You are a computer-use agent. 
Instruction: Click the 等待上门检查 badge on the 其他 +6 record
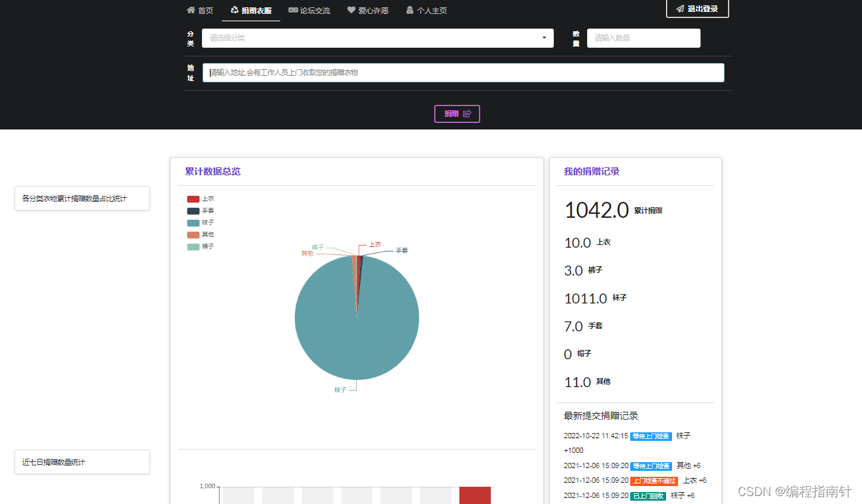tap(651, 466)
